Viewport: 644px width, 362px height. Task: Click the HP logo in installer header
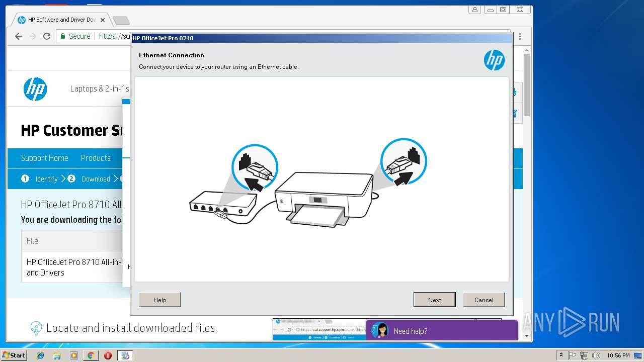click(494, 60)
